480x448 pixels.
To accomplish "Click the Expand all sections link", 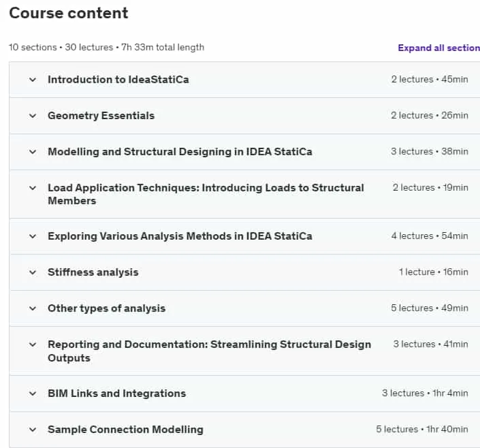I will [x=438, y=48].
